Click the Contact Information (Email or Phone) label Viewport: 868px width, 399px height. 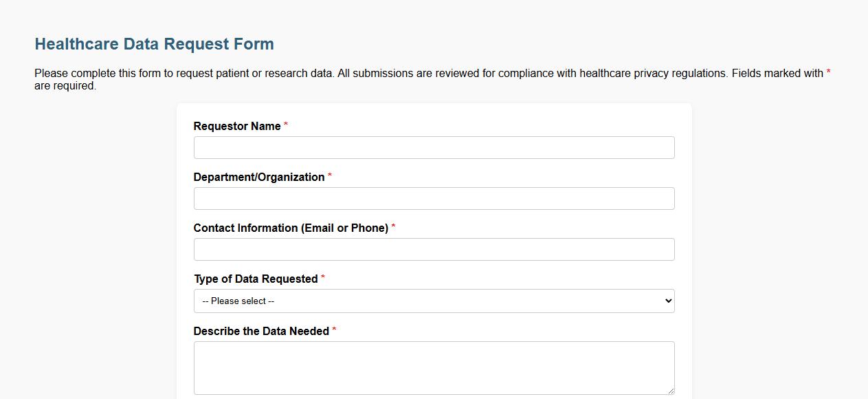[291, 228]
